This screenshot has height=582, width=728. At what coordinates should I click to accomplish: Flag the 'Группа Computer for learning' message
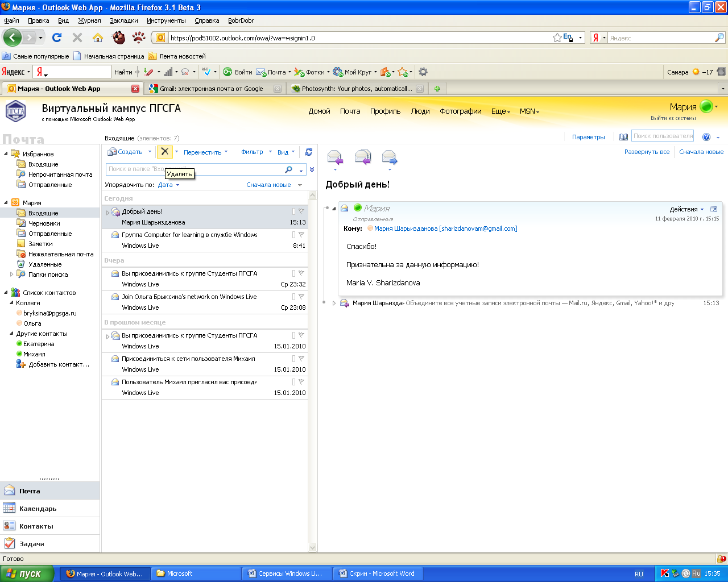[x=301, y=235]
